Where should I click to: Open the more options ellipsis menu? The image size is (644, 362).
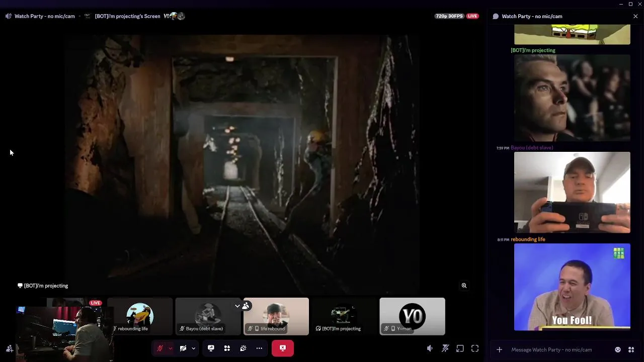tap(259, 348)
